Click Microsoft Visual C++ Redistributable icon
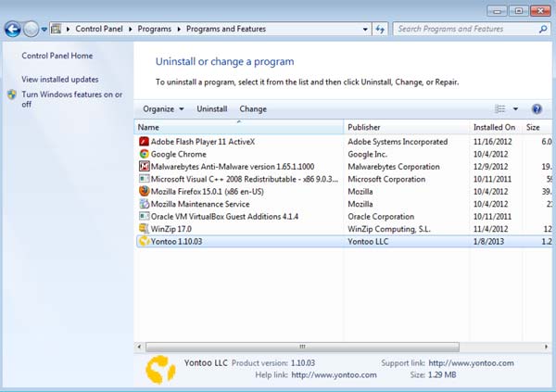Viewport: 556px width, 392px height. pos(144,179)
